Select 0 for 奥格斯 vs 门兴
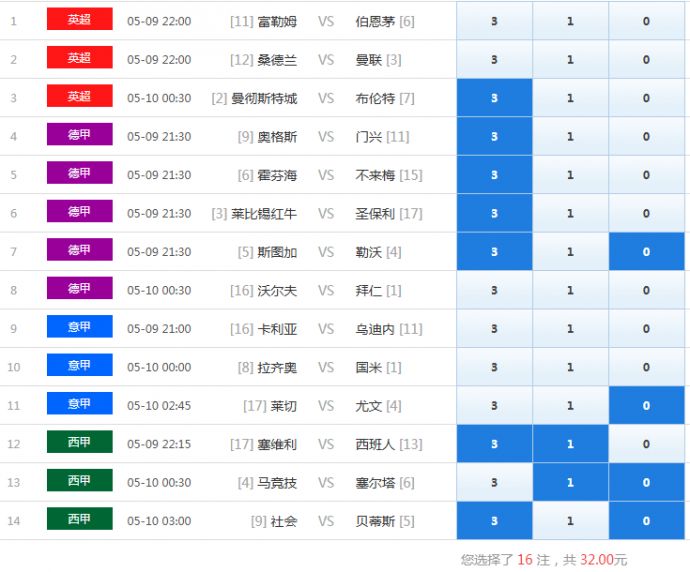This screenshot has height=572, width=690. (x=646, y=136)
